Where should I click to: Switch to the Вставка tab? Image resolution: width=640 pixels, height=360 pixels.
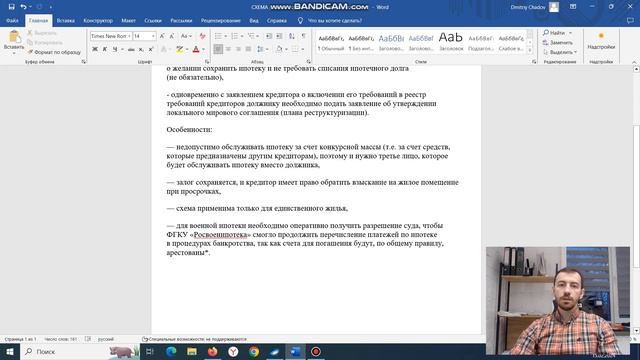(x=65, y=20)
